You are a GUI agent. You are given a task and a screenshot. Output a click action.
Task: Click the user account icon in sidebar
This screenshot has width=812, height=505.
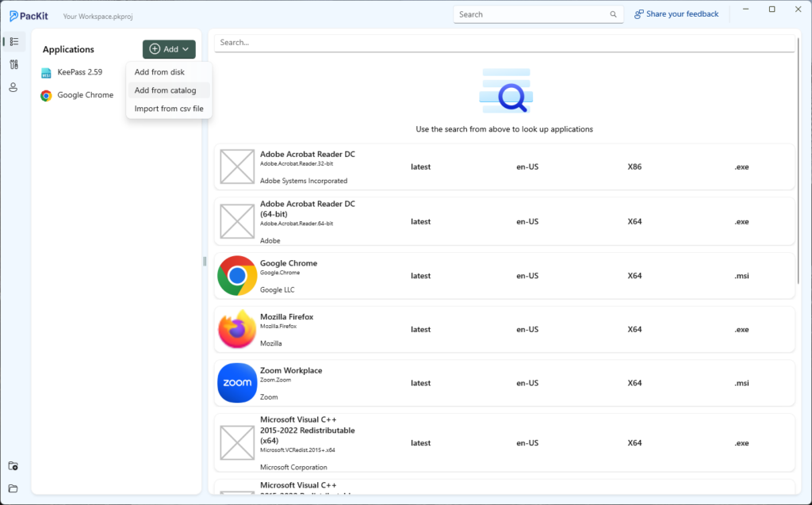click(x=13, y=87)
